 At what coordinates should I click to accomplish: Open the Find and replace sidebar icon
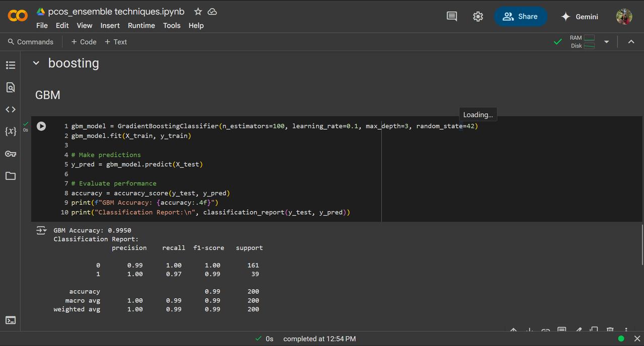[11, 87]
